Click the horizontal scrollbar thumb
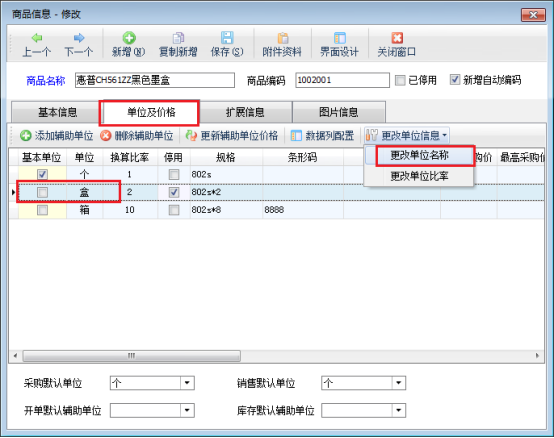 (x=131, y=356)
